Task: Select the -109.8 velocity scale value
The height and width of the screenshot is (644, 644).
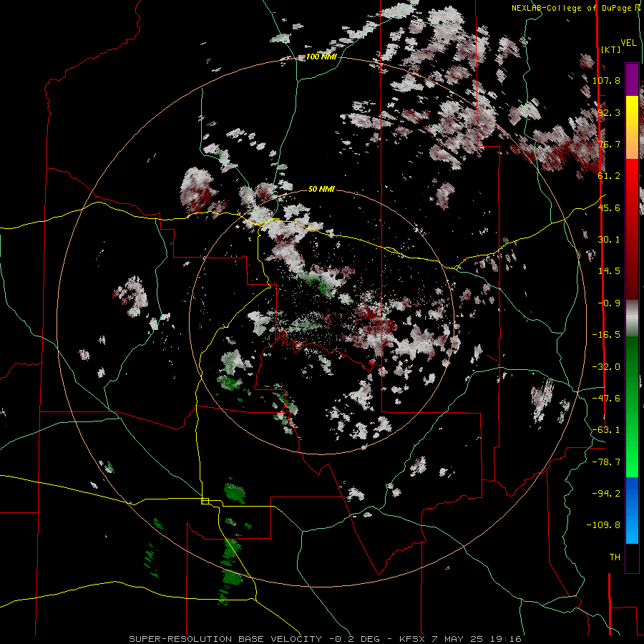Action: click(603, 525)
